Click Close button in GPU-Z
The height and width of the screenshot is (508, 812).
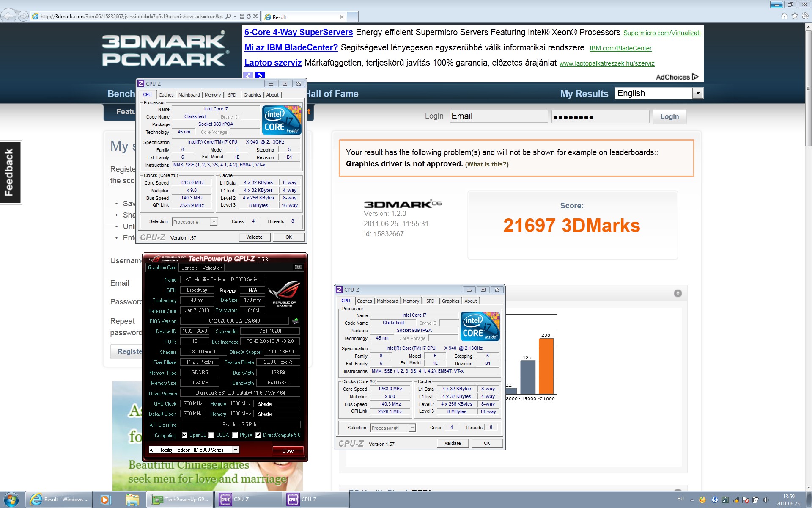288,450
